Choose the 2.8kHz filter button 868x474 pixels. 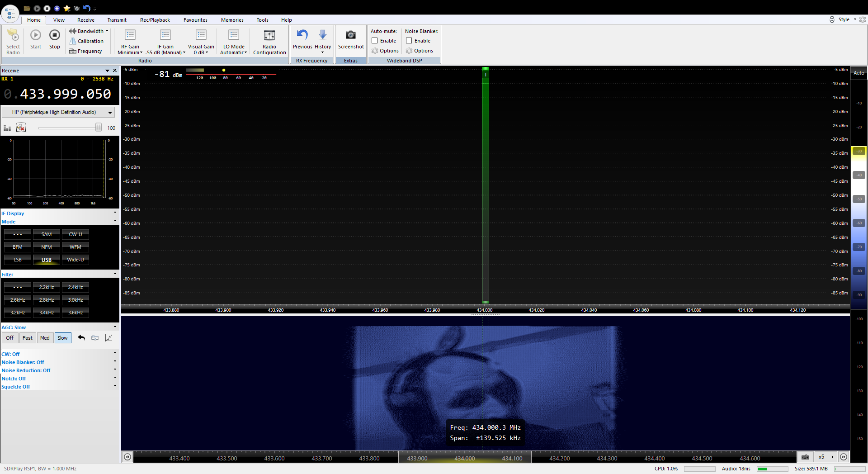(47, 300)
